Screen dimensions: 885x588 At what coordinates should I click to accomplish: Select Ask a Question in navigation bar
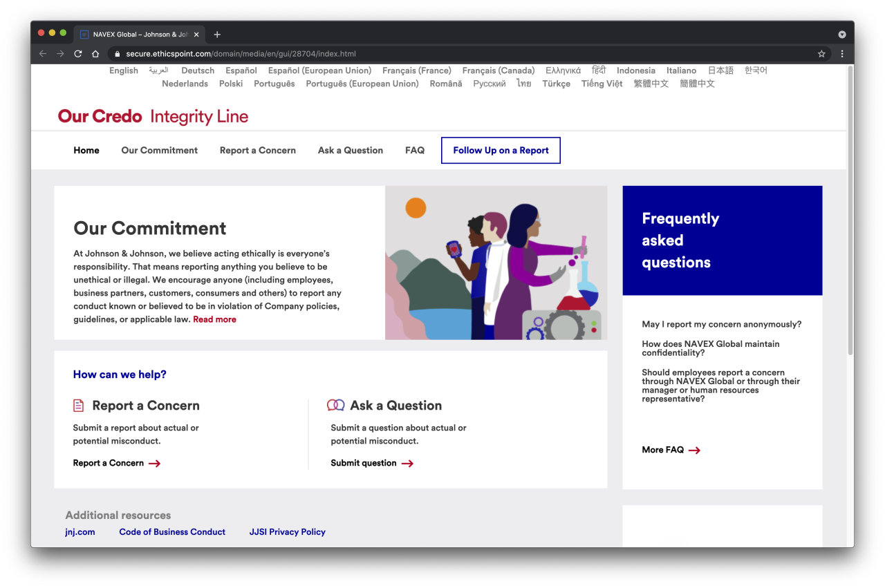click(x=351, y=151)
